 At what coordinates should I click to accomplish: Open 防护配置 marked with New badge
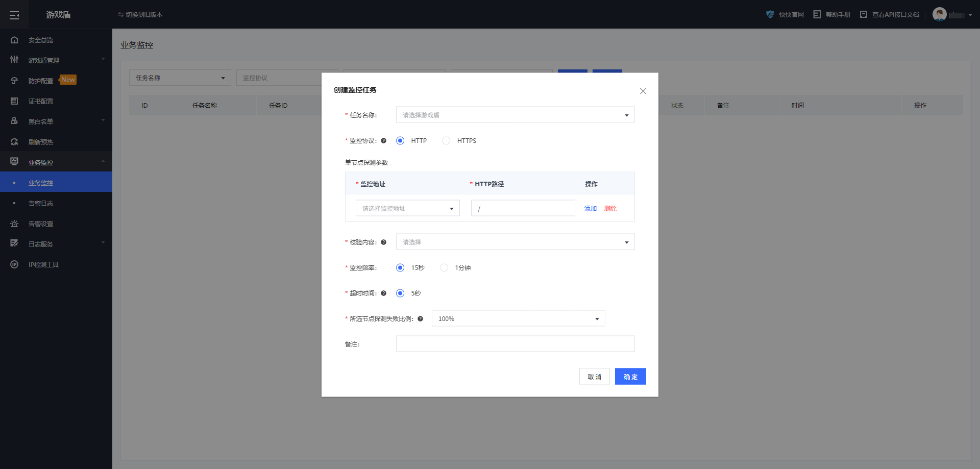[42, 80]
